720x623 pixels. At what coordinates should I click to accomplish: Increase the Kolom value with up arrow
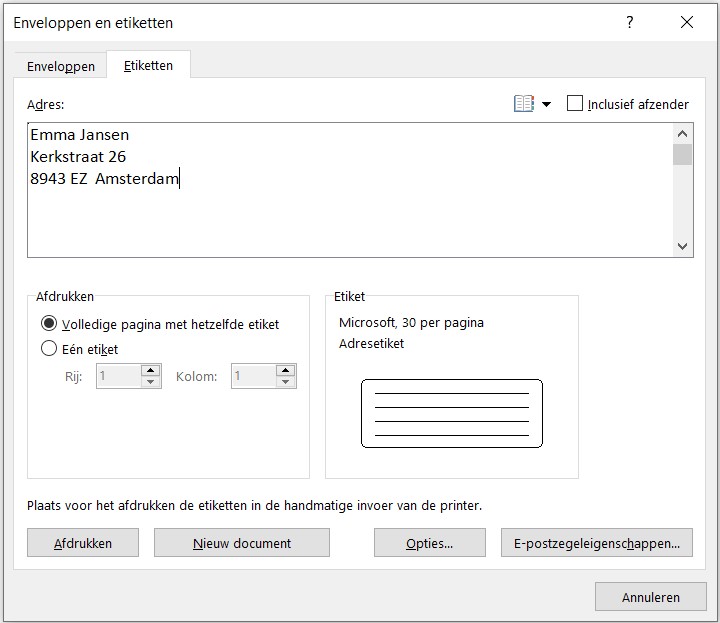tap(286, 370)
